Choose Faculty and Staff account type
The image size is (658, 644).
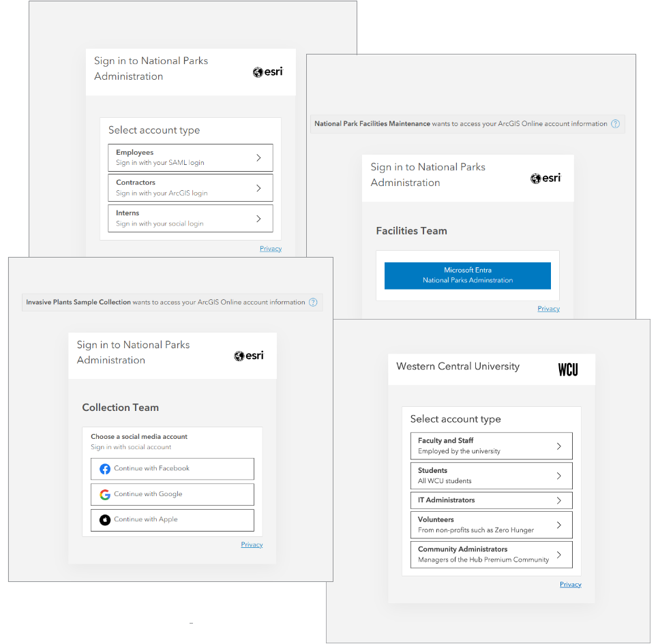tap(491, 446)
